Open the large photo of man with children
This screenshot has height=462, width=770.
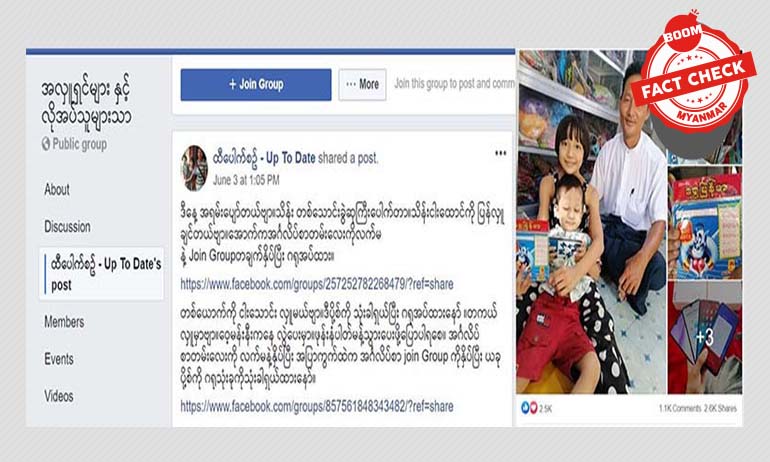click(591, 222)
